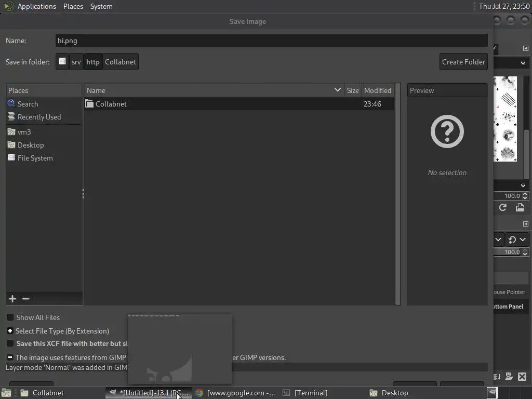Click the Collabnet folder icon in file list
The image size is (532, 399).
pos(89,103)
